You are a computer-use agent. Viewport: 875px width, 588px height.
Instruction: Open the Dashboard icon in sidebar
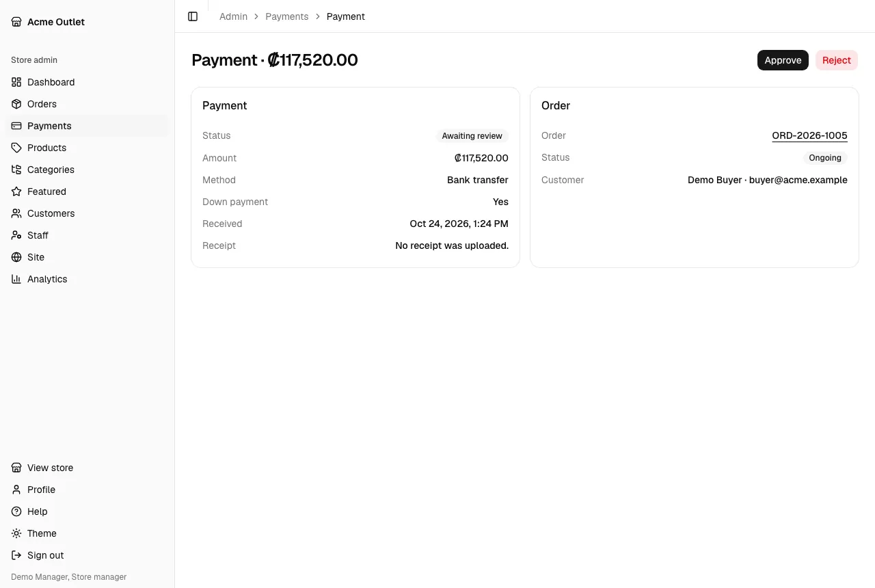(x=16, y=82)
